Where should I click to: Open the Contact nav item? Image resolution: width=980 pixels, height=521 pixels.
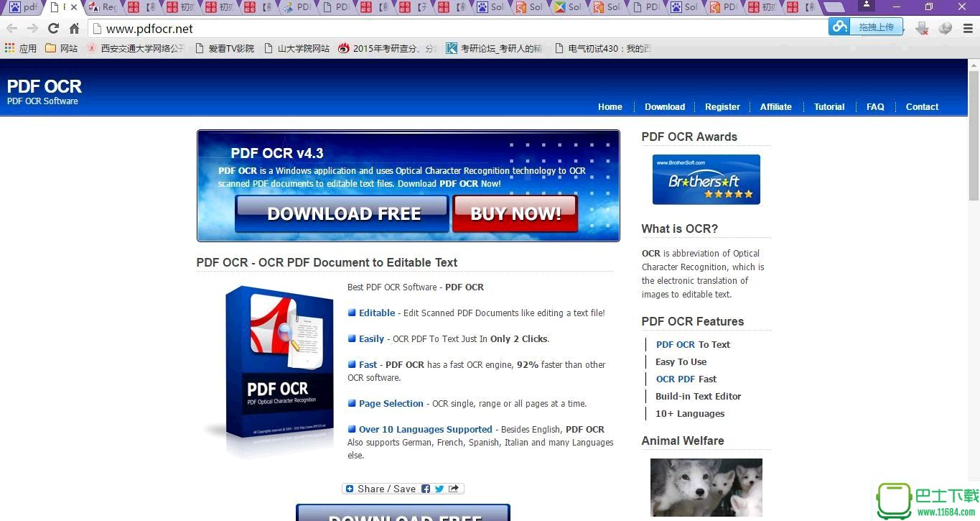(922, 107)
